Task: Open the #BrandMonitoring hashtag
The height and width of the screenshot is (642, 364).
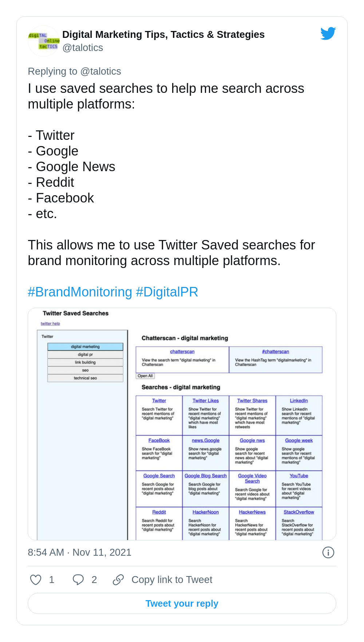Action: [80, 292]
